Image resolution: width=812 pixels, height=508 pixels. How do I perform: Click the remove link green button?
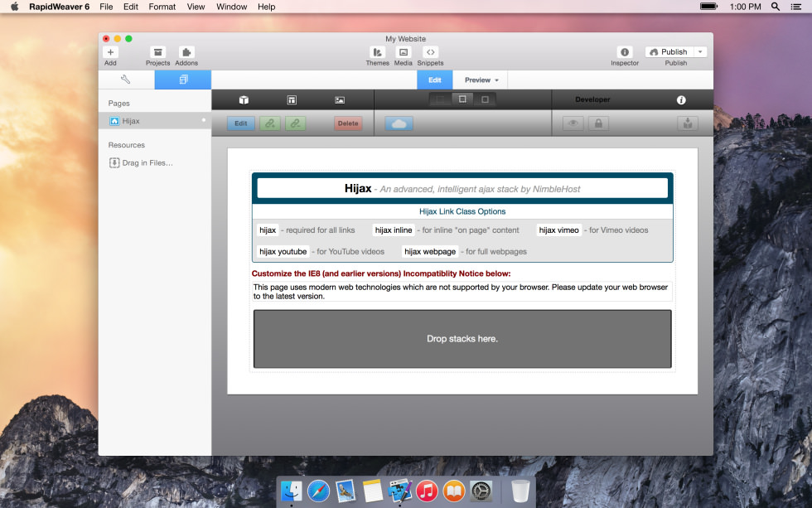tap(295, 123)
